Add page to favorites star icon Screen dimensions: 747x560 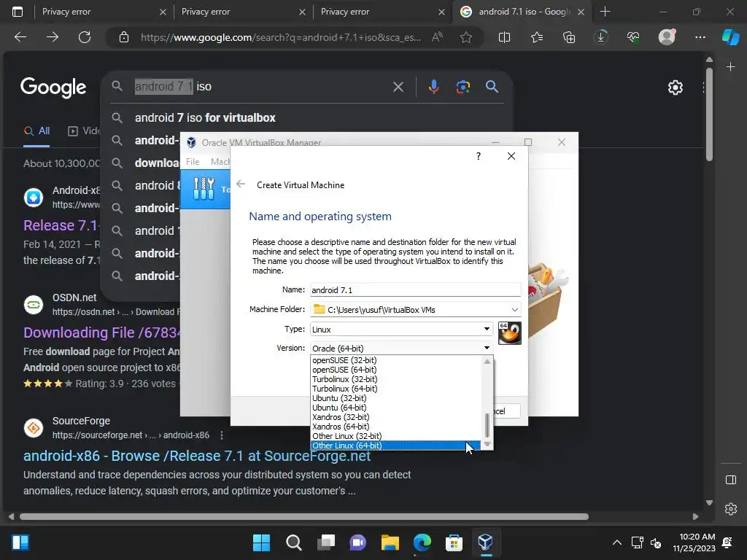point(466,37)
